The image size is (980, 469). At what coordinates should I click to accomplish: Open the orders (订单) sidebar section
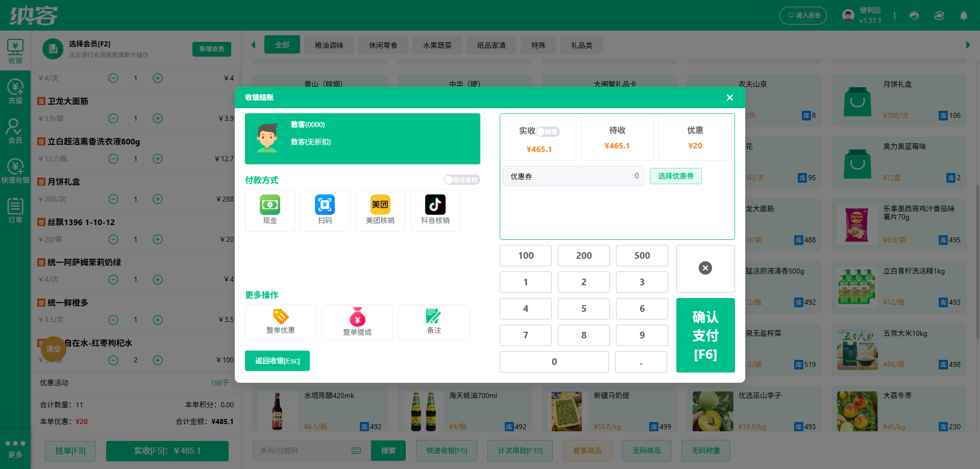tap(15, 211)
